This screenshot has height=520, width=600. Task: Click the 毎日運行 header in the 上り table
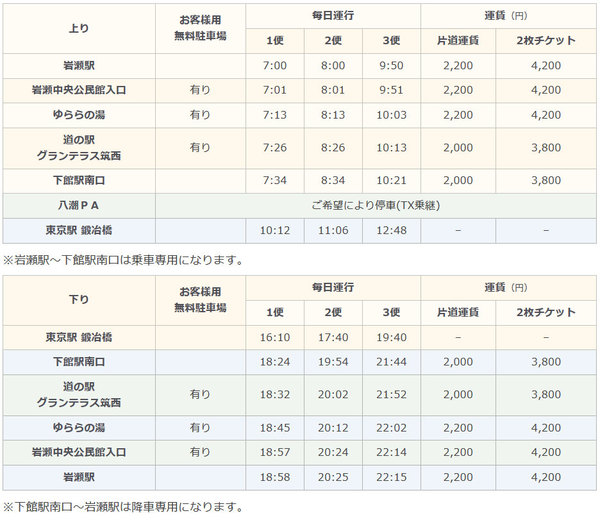pyautogui.click(x=333, y=16)
